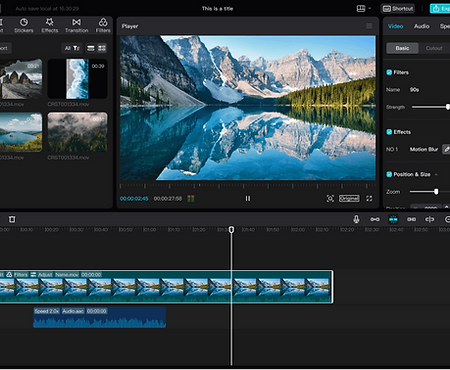Image resolution: width=450 pixels, height=370 pixels.
Task: Click the 01:00 mark on timeline ruler
Action: [x=150, y=230]
